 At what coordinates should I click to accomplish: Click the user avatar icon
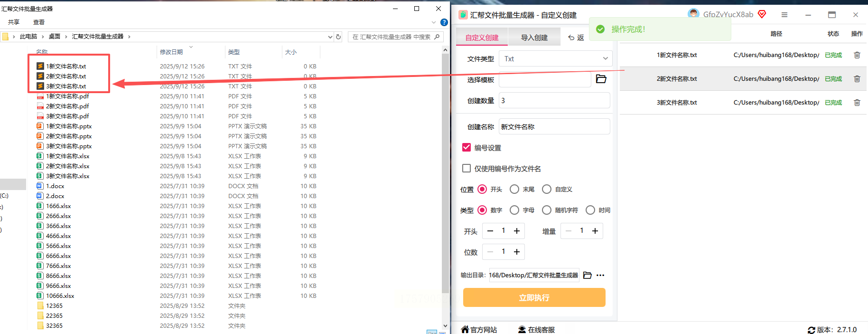[693, 14]
